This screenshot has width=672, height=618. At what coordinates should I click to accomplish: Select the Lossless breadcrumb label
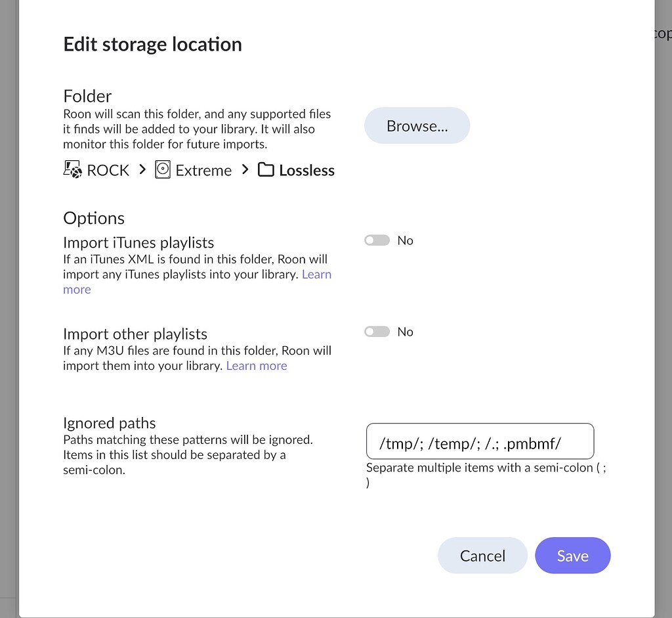click(x=306, y=169)
